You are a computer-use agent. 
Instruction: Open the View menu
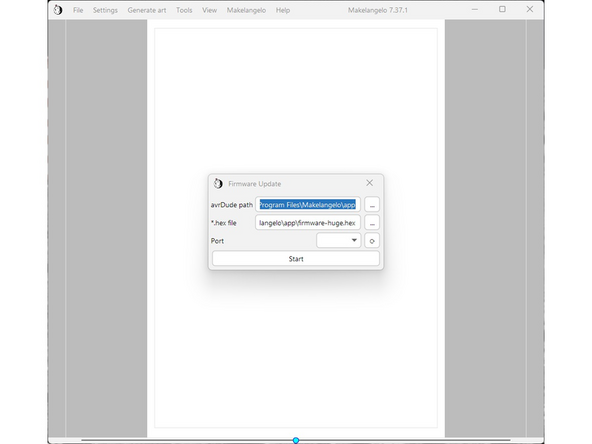point(209,10)
